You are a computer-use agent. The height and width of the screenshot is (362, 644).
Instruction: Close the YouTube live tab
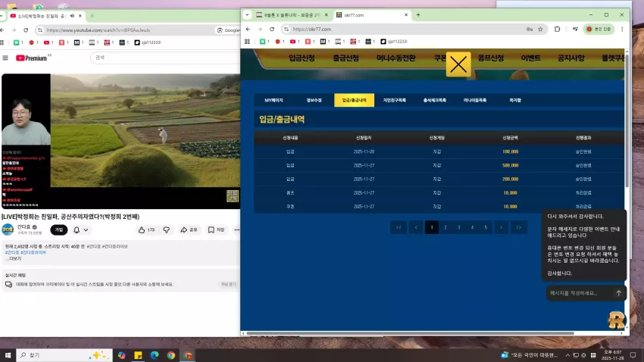[80, 16]
